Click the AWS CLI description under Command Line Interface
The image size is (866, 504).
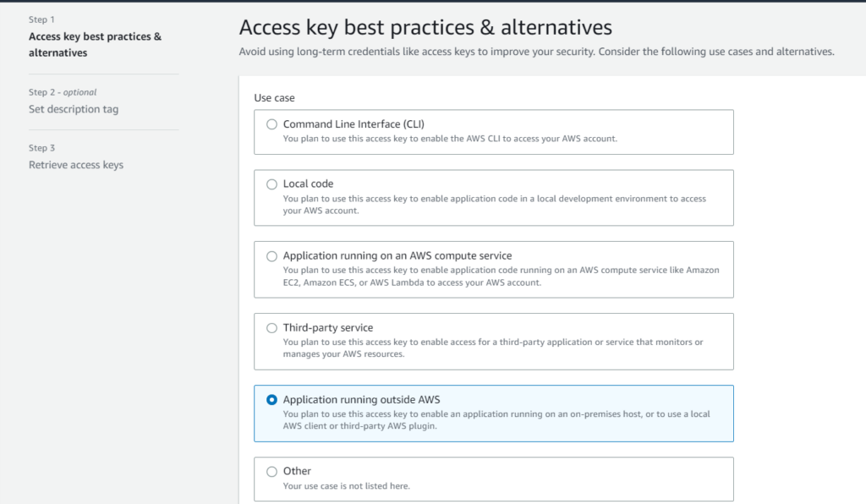pyautogui.click(x=450, y=139)
